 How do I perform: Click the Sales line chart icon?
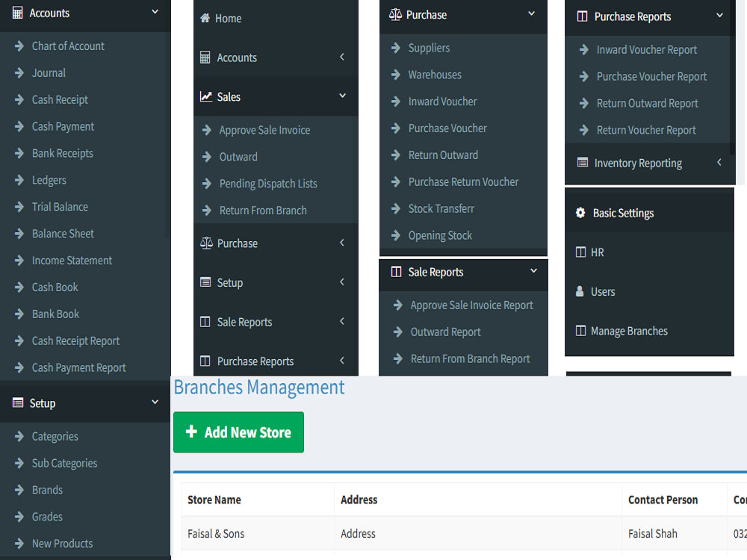[206, 96]
